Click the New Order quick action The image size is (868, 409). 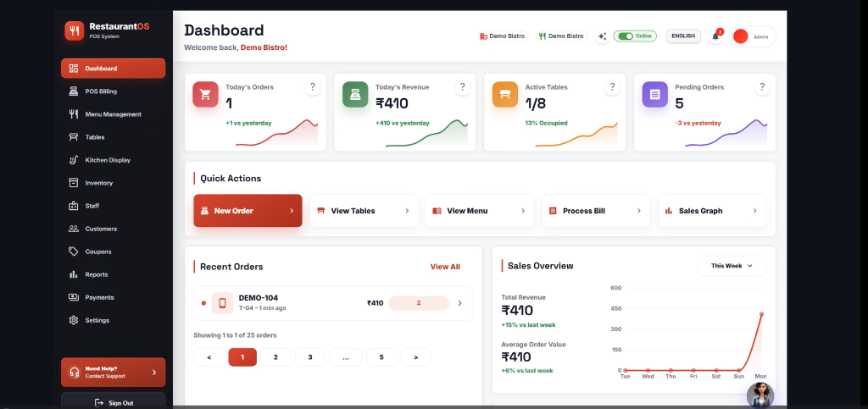pos(248,211)
